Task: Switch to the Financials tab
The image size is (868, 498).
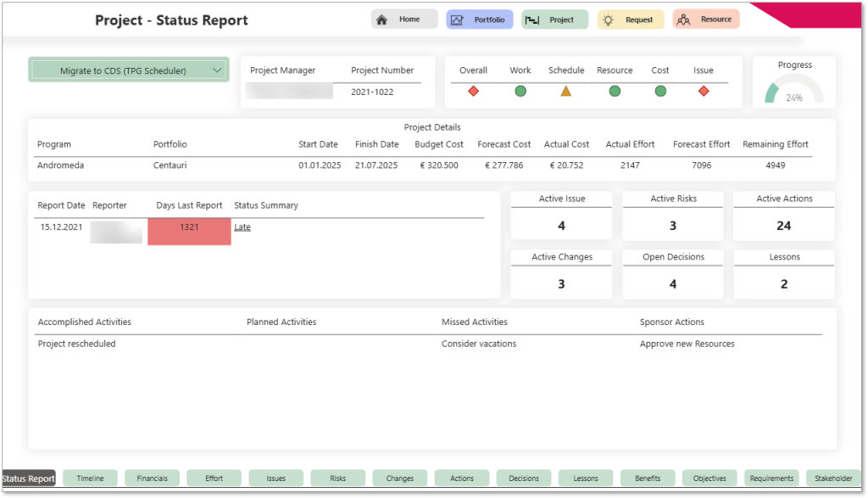Action: [x=152, y=478]
